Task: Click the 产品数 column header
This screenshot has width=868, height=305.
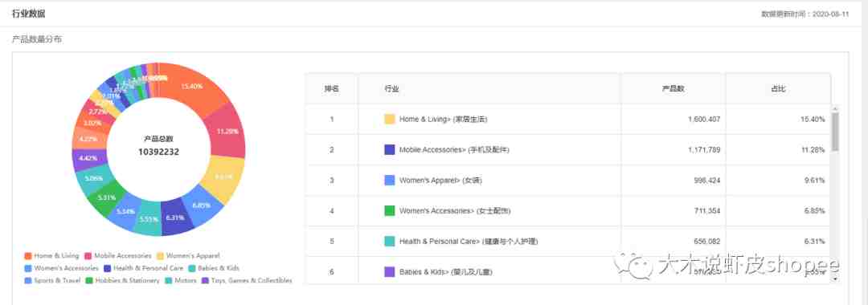Action: 674,88
